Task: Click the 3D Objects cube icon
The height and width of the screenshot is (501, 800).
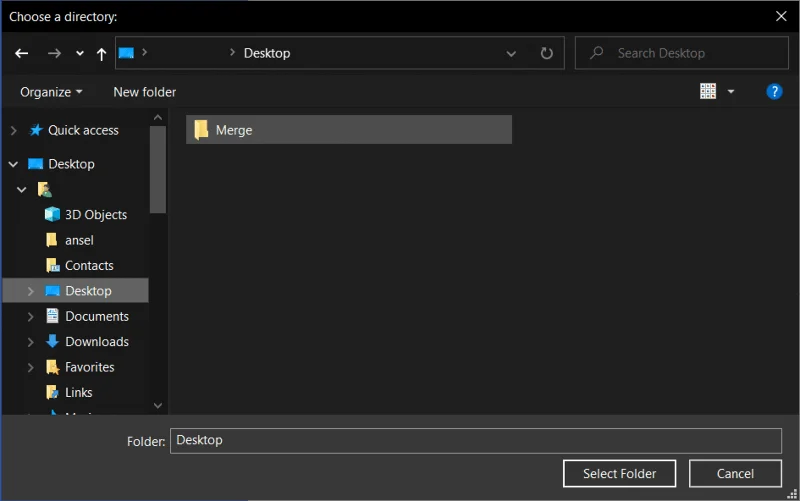Action: point(52,214)
